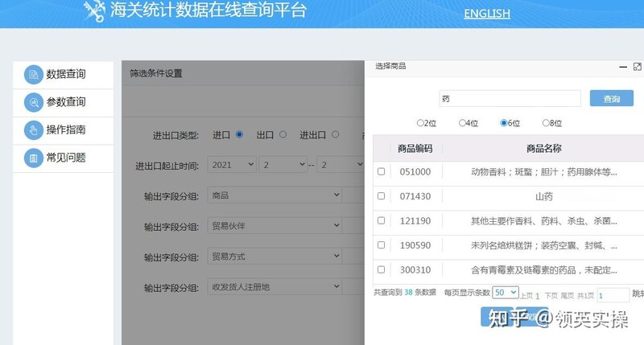
Task: Expand the 每页显示条数 50 dropdown
Action: pos(506,293)
